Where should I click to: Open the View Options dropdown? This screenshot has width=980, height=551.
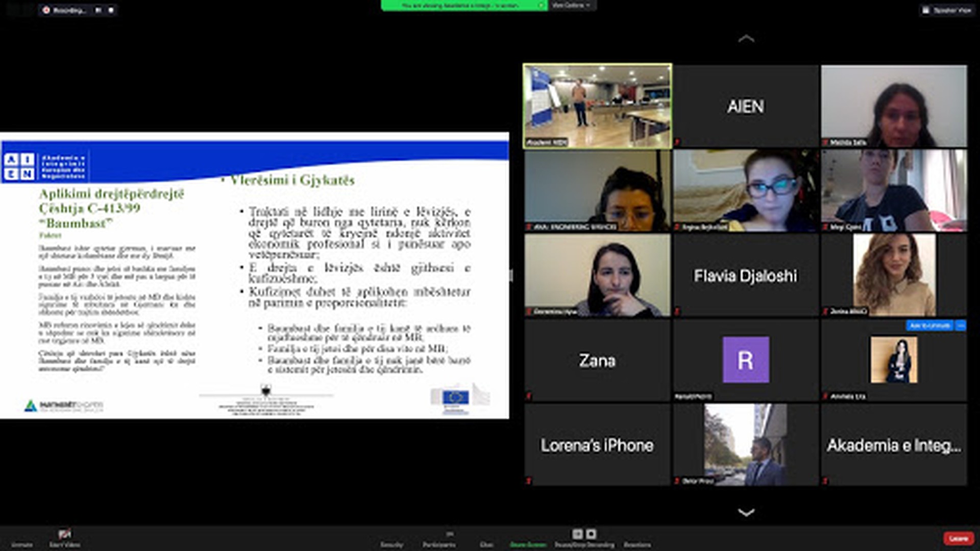tap(571, 5)
